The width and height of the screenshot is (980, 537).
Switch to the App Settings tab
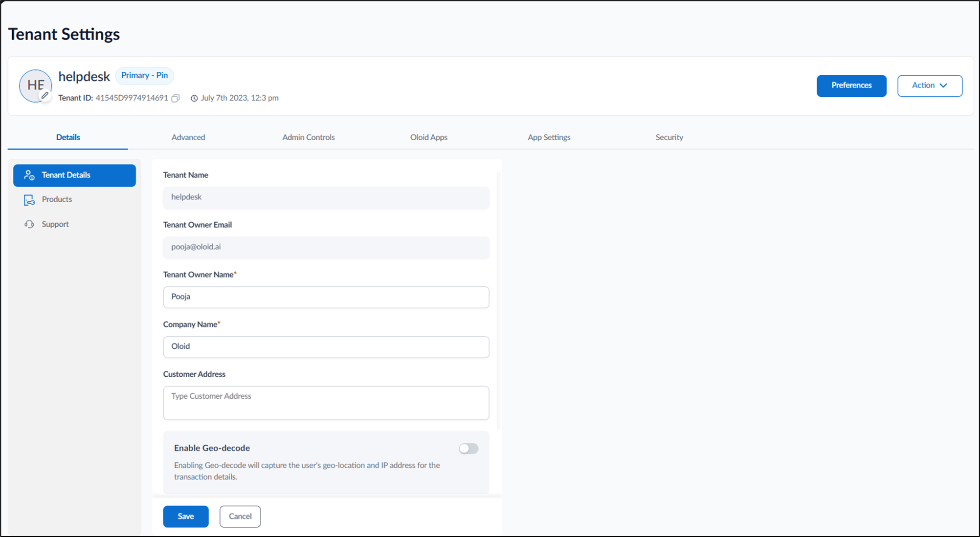(x=549, y=137)
